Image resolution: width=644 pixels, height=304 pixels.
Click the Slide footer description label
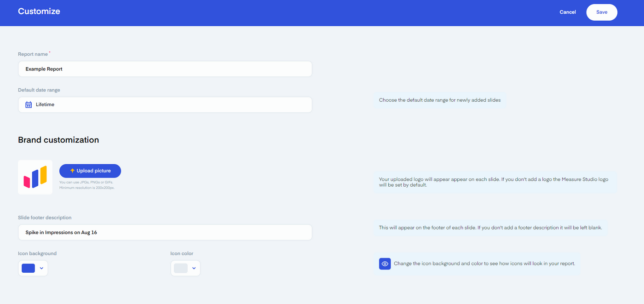point(45,218)
